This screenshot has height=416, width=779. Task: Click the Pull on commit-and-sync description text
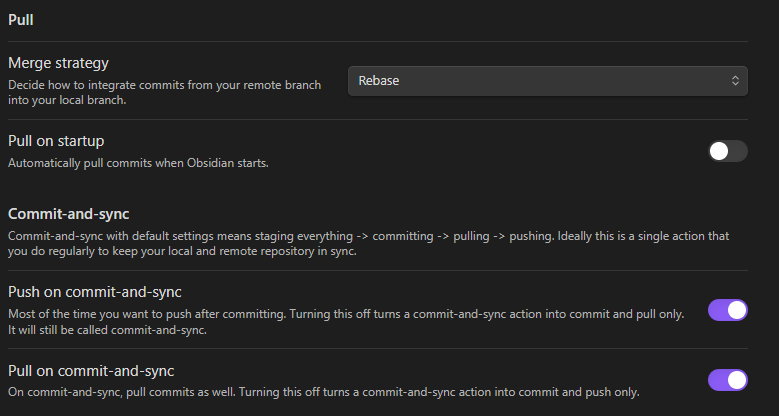[323, 391]
